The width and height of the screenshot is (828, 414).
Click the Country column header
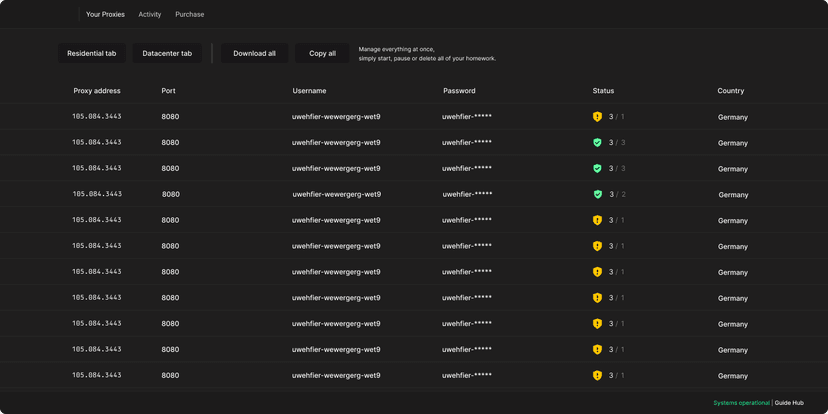coord(730,91)
